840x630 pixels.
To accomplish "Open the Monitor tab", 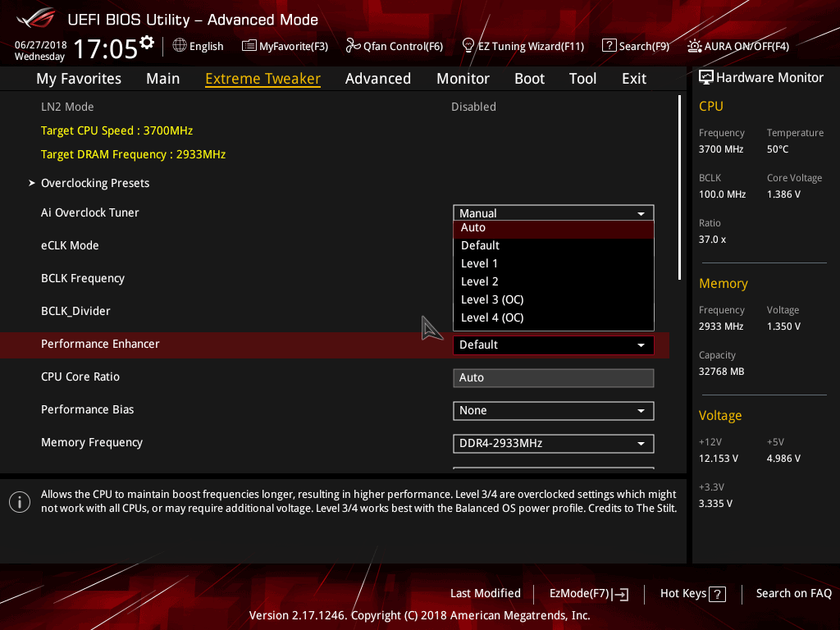I will click(463, 79).
